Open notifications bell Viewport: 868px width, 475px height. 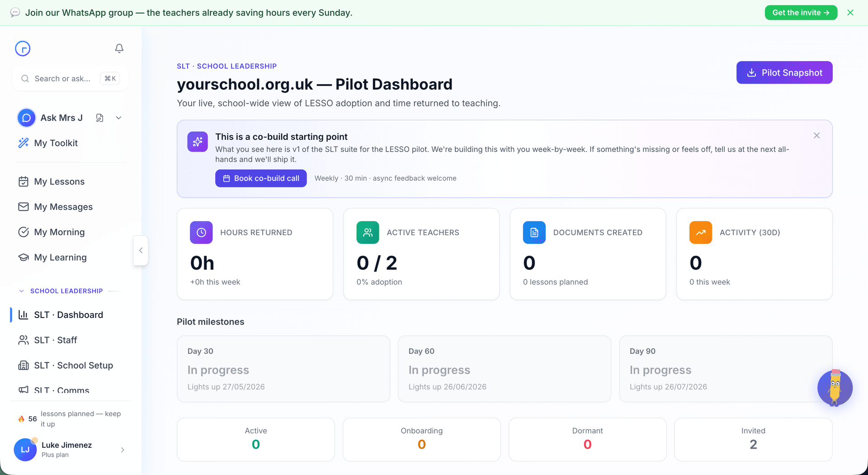click(x=119, y=48)
